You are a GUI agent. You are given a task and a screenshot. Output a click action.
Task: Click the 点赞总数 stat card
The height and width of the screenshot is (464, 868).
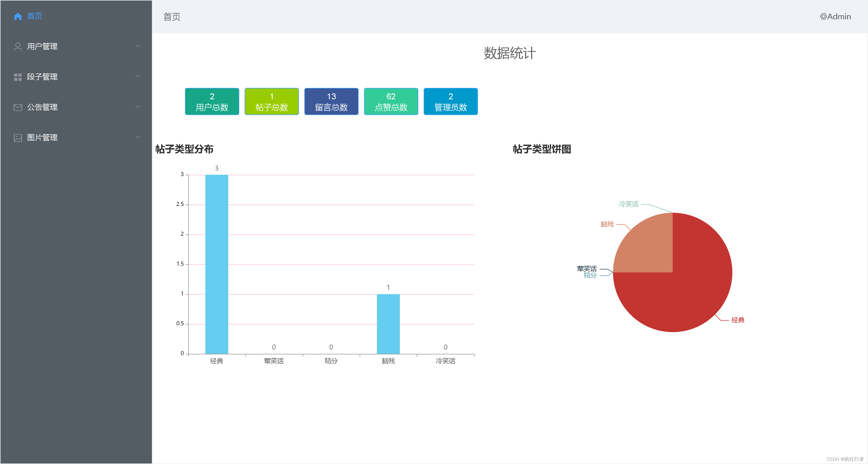391,101
